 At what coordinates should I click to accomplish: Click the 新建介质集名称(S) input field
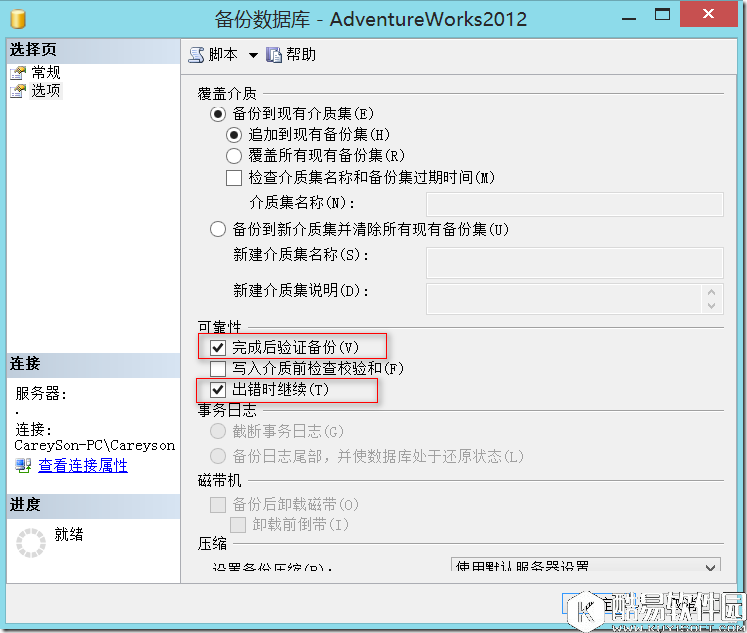[x=575, y=262]
